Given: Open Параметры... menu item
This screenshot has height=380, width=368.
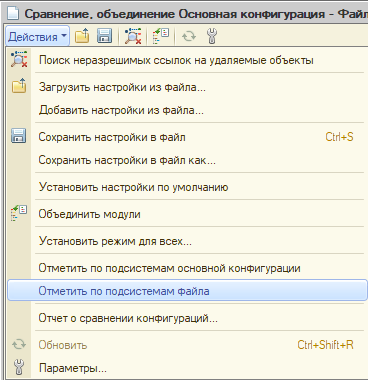Looking at the screenshot, I should (187, 368).
